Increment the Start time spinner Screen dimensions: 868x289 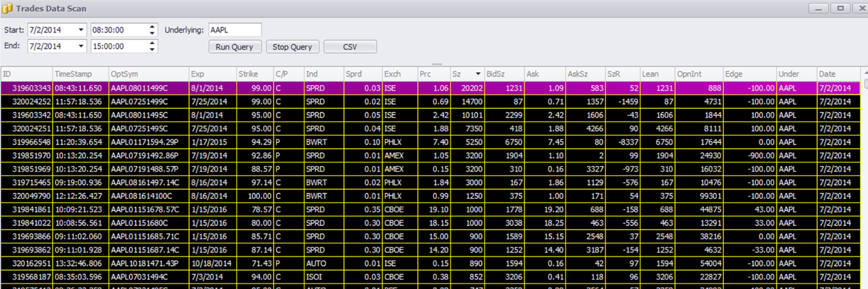tap(152, 27)
